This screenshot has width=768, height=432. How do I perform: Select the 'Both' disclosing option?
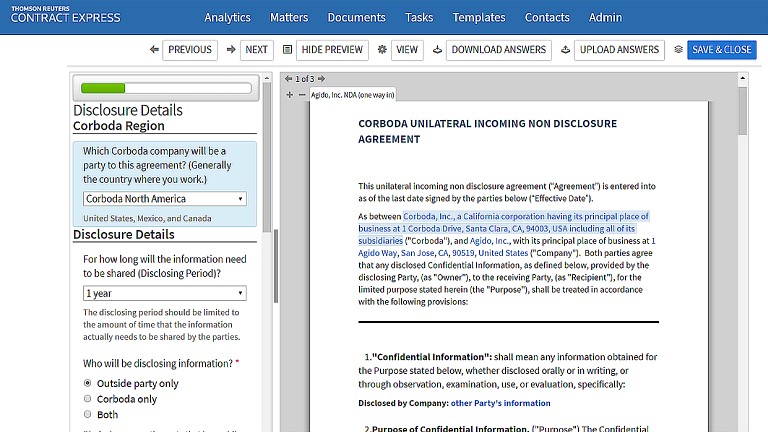pyautogui.click(x=88, y=414)
